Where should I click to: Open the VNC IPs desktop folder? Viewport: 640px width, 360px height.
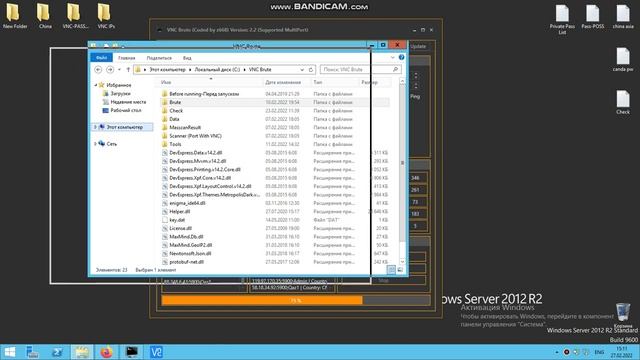[106, 16]
